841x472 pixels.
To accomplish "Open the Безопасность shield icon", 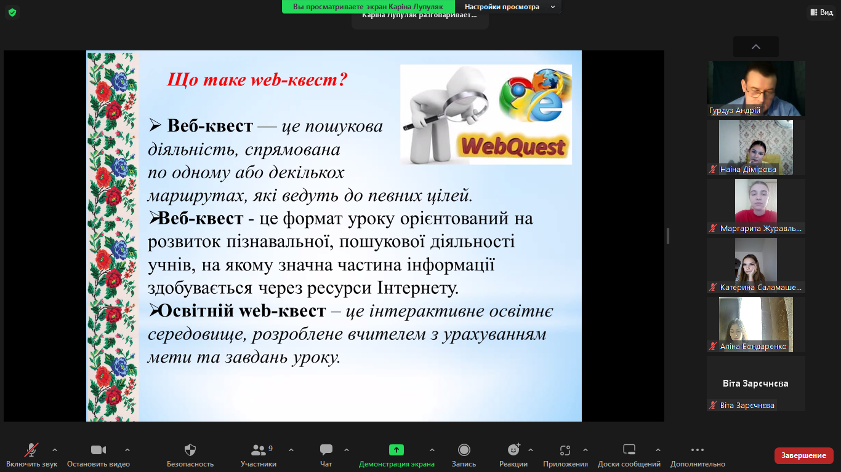I will pos(190,451).
